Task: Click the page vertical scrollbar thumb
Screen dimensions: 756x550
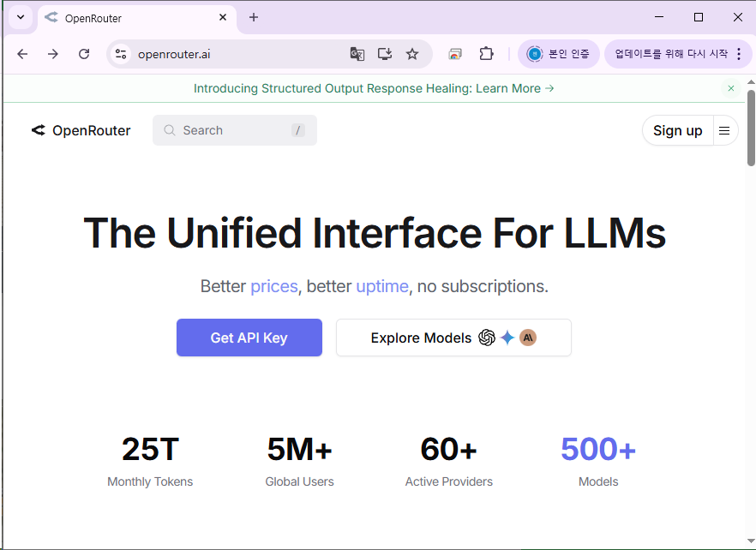Action: (x=751, y=128)
